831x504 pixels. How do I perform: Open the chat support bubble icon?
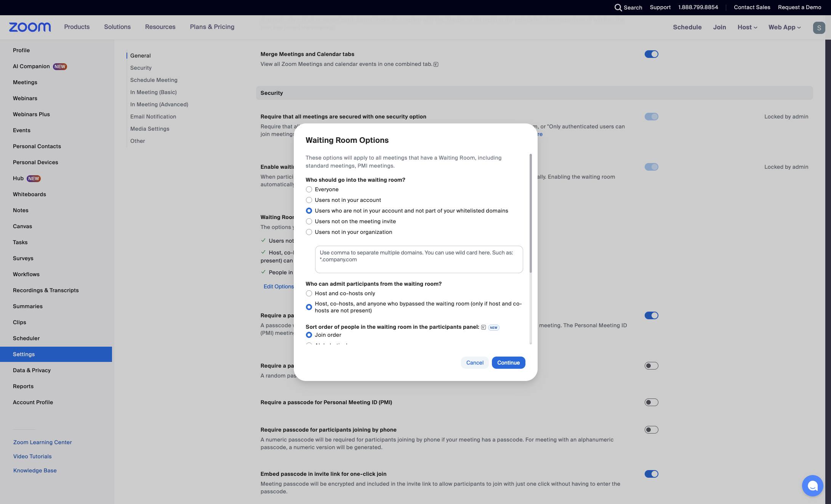point(812,486)
